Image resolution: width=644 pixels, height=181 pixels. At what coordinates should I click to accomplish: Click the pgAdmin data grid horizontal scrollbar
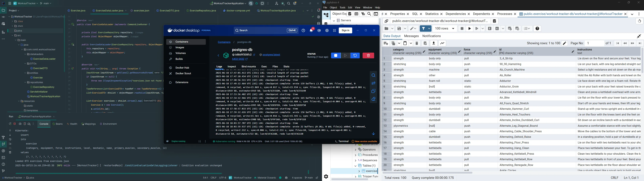[427, 173]
